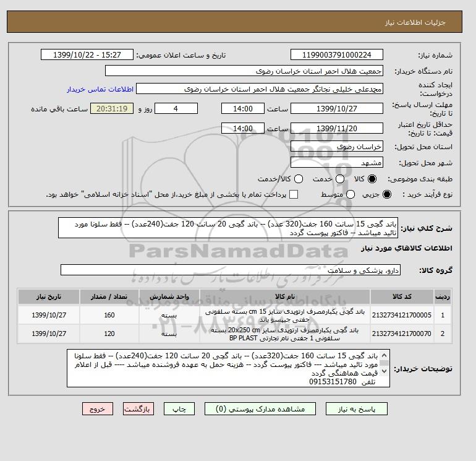
Task: Click the خروج exit button
Action: point(98,409)
